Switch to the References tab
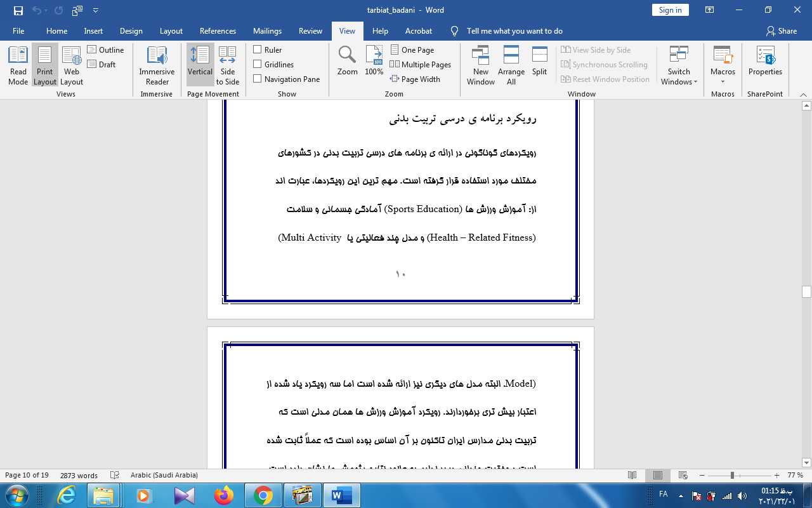The image size is (812, 508). pyautogui.click(x=218, y=30)
